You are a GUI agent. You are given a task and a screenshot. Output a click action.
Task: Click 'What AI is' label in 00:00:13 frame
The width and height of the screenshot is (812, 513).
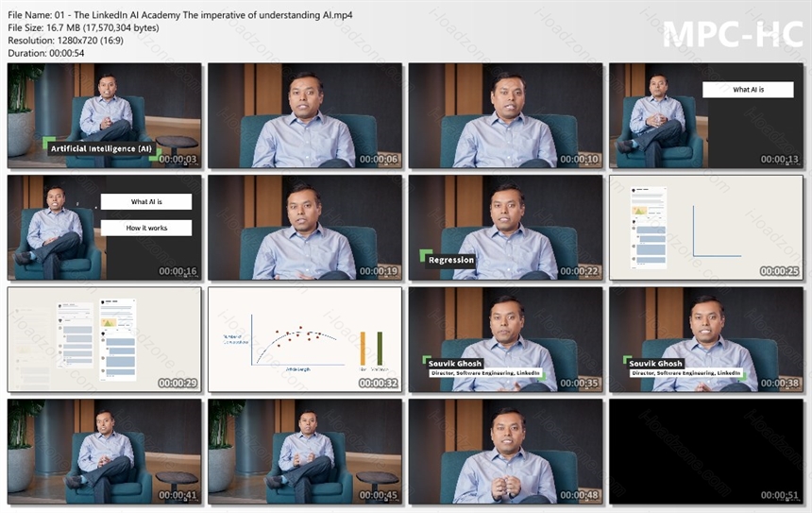(x=748, y=90)
